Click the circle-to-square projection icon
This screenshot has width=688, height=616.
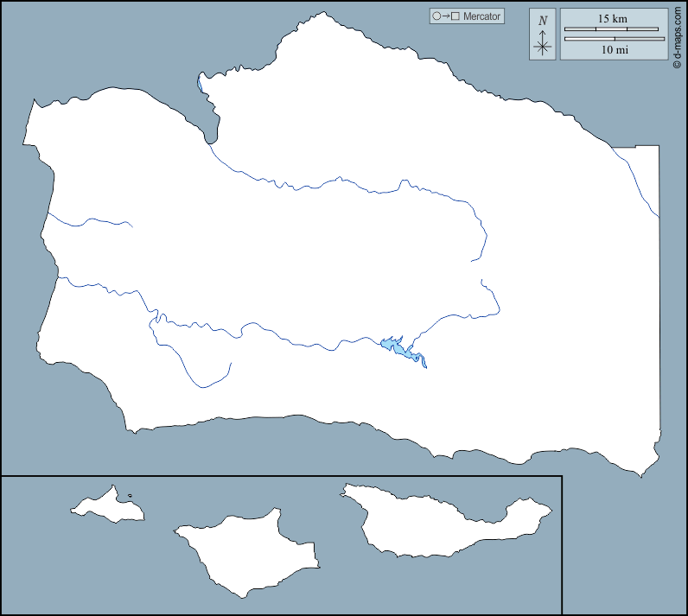click(445, 16)
